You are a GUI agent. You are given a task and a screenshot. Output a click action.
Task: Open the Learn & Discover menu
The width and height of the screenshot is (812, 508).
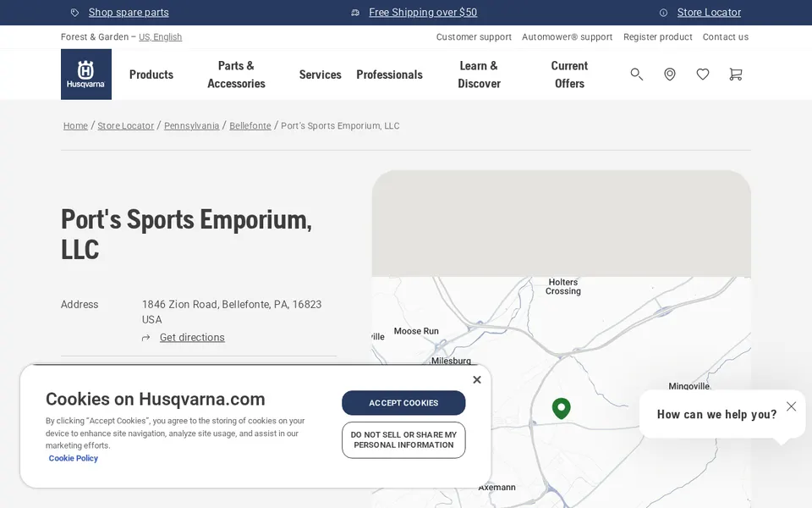[x=479, y=75]
